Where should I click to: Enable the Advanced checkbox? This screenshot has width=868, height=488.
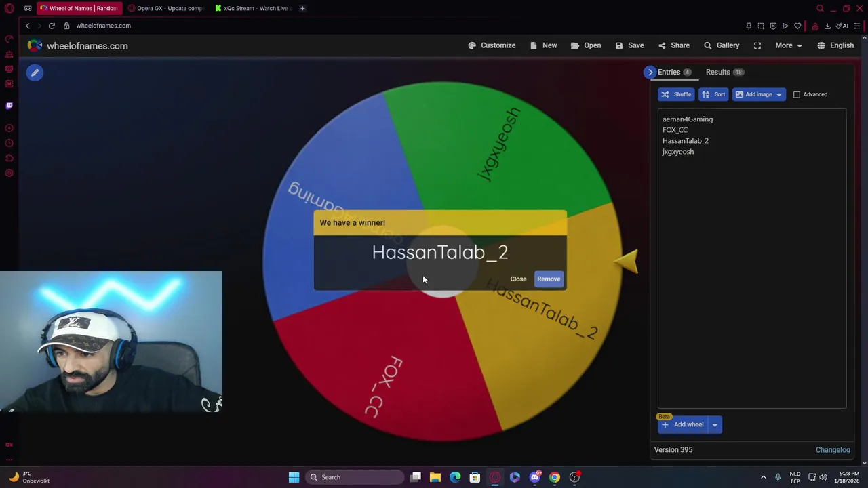pyautogui.click(x=797, y=94)
